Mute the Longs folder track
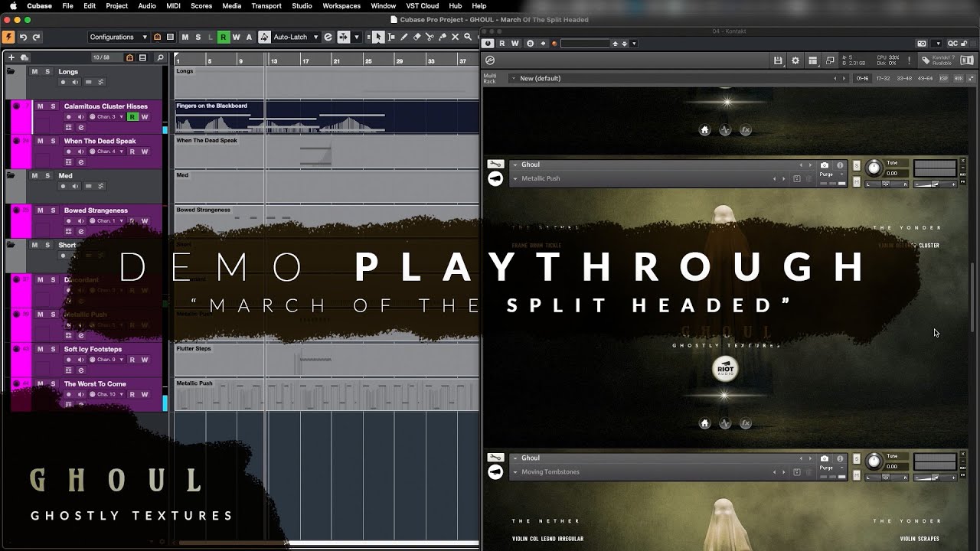The width and height of the screenshot is (980, 551). [34, 71]
